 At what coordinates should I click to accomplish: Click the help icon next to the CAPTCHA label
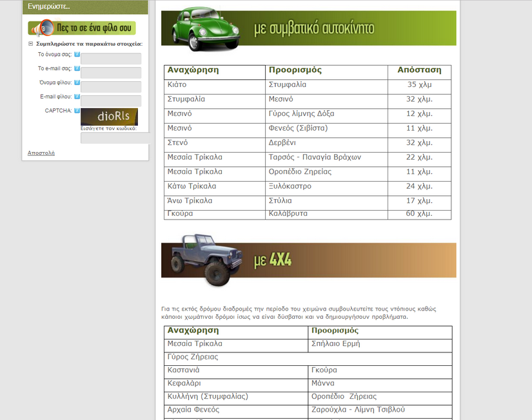[79, 110]
